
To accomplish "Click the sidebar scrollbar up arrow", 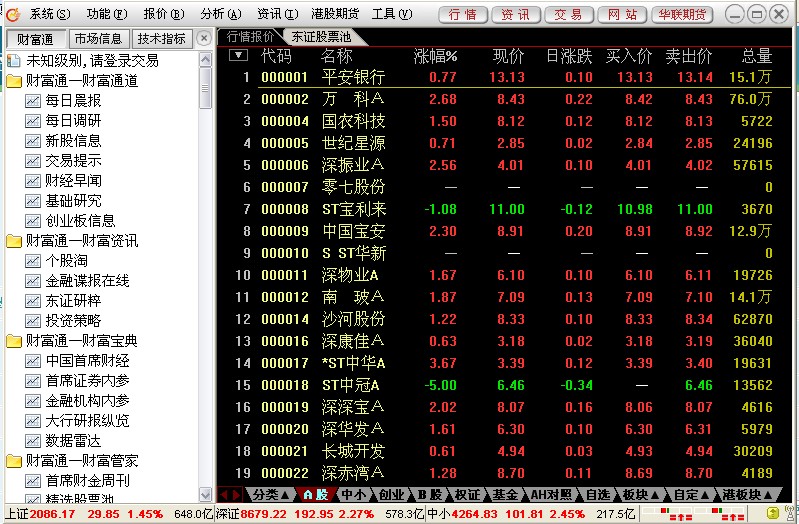I will click(x=205, y=59).
